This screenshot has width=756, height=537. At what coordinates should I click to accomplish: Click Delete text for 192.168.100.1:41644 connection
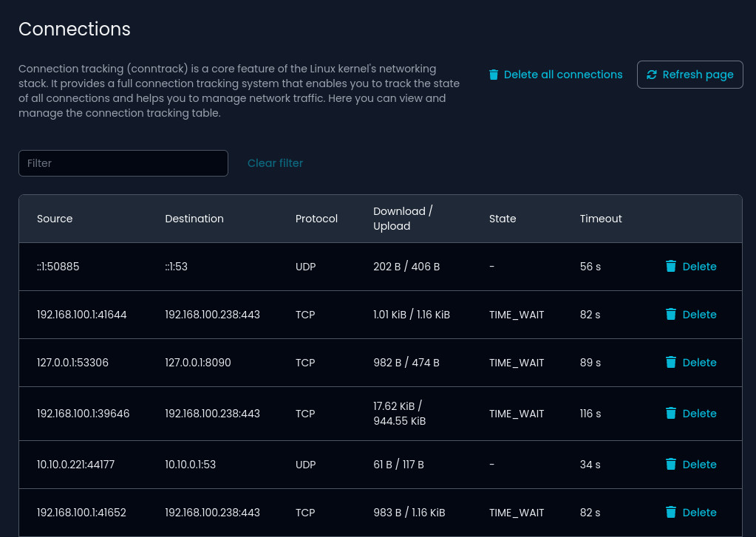coord(700,315)
